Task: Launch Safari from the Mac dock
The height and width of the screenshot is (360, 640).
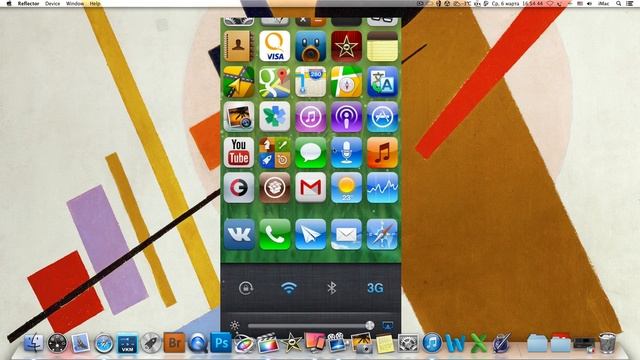Action: tap(104, 343)
